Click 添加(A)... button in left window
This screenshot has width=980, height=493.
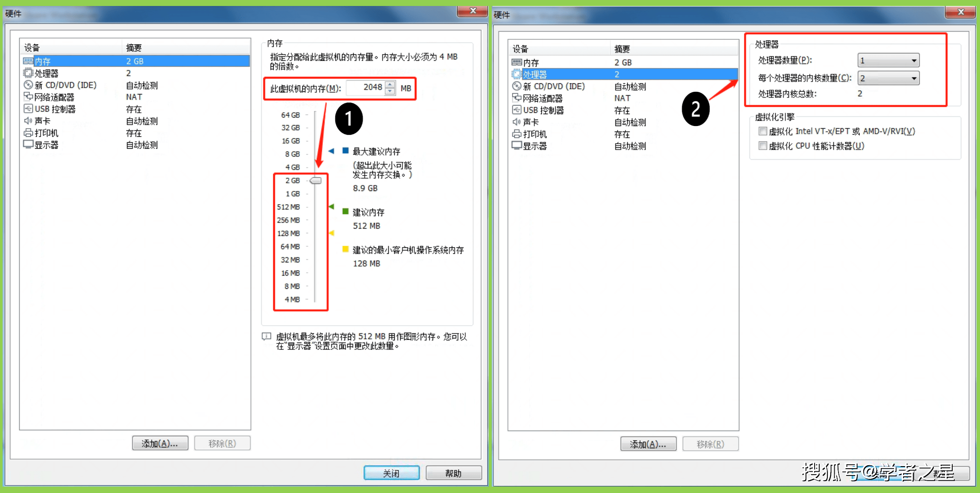pyautogui.click(x=160, y=443)
